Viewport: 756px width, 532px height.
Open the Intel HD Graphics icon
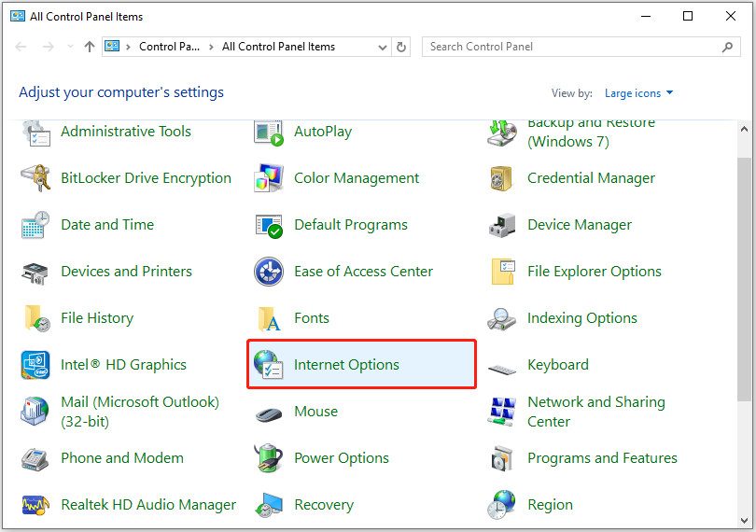click(35, 365)
